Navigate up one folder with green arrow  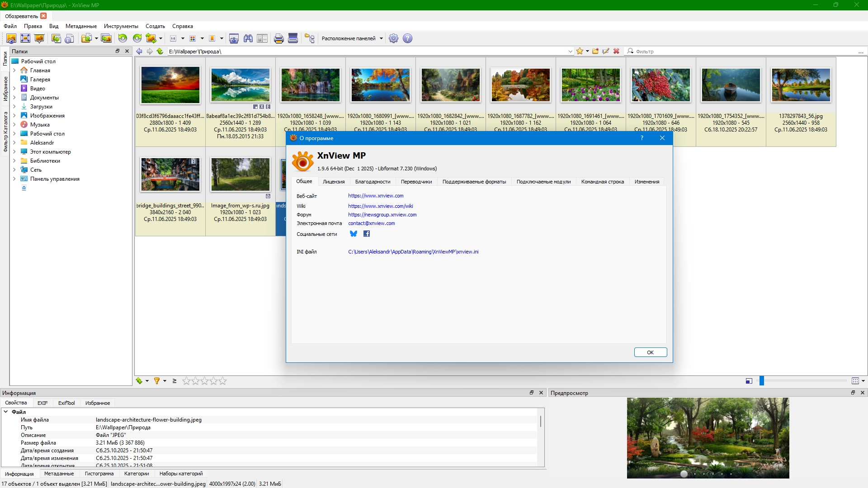point(160,51)
